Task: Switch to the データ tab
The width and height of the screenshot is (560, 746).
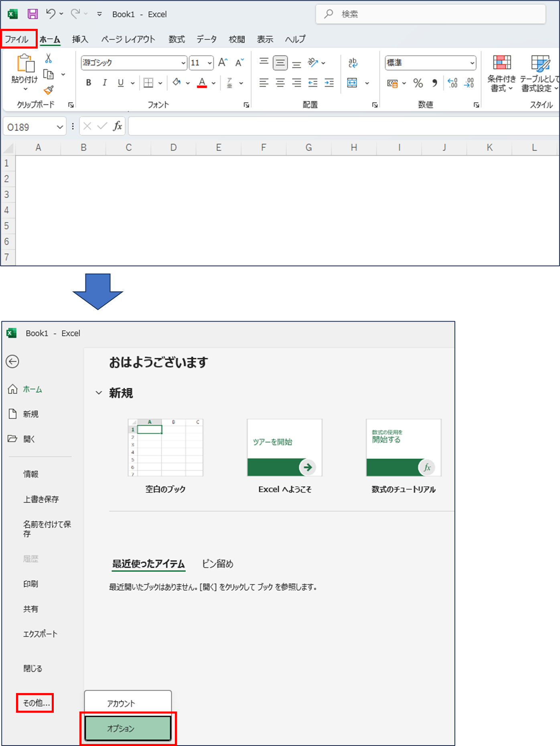Action: coord(207,39)
